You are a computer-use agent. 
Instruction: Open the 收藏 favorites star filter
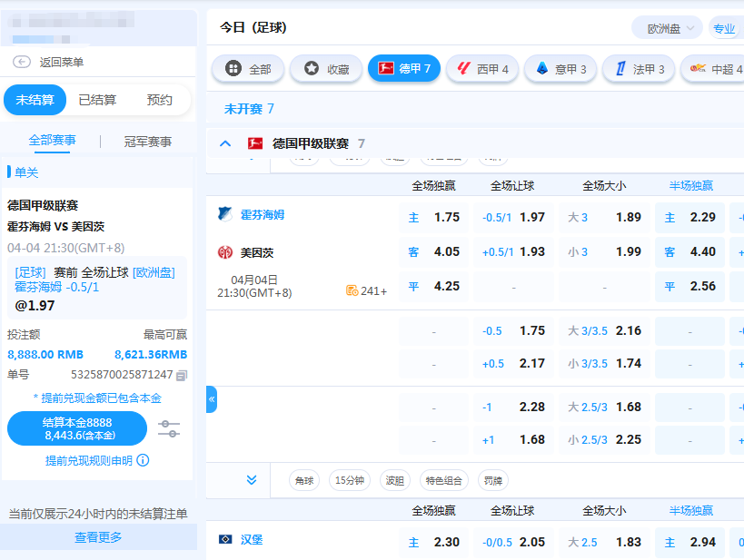[x=325, y=69]
